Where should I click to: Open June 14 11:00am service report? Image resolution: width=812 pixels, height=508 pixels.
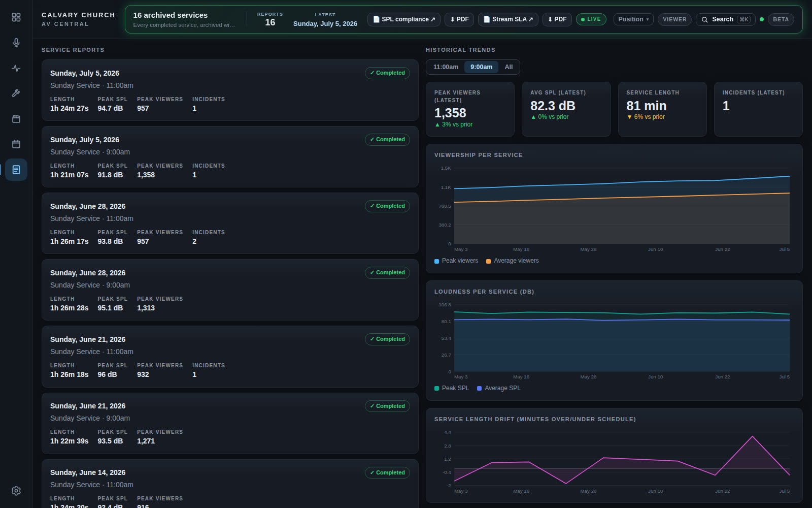point(230,484)
